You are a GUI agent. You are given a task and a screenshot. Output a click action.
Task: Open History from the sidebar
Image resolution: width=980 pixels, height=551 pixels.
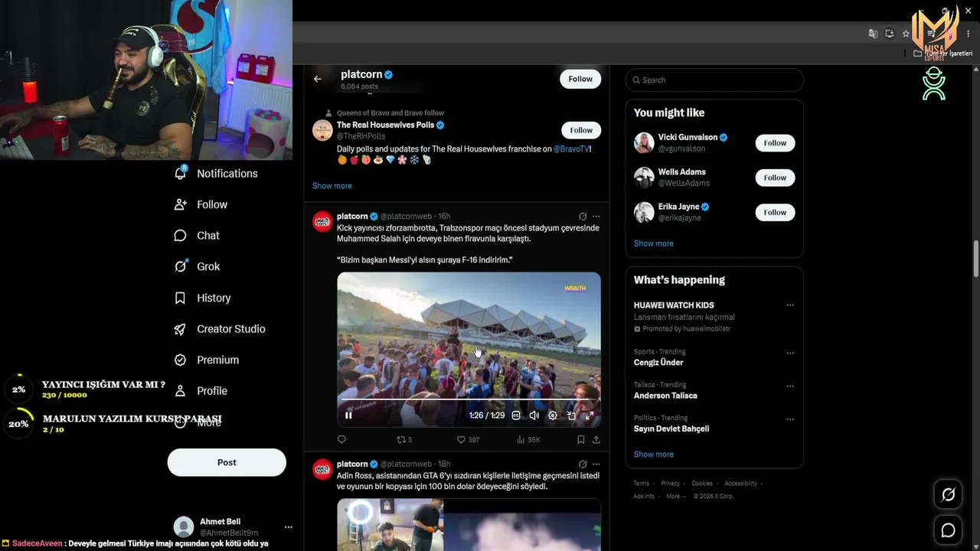click(x=202, y=298)
